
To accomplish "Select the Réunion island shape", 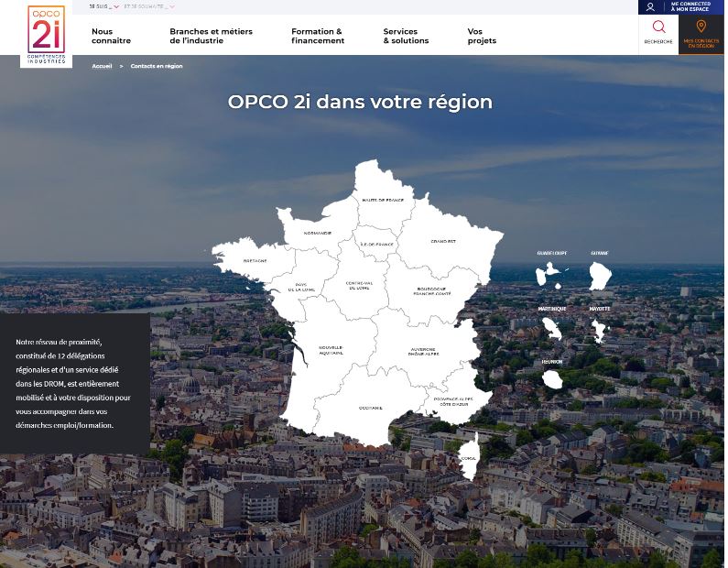I will (x=551, y=378).
